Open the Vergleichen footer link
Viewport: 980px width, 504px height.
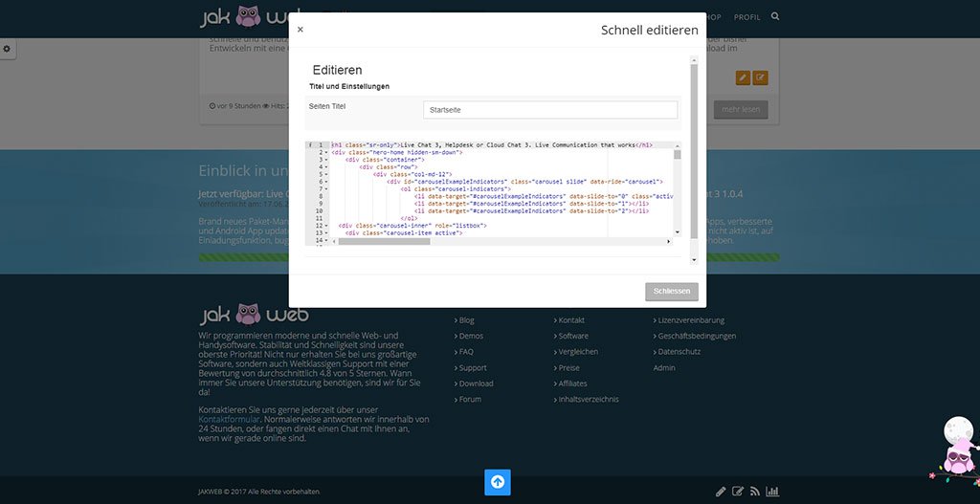tap(578, 352)
